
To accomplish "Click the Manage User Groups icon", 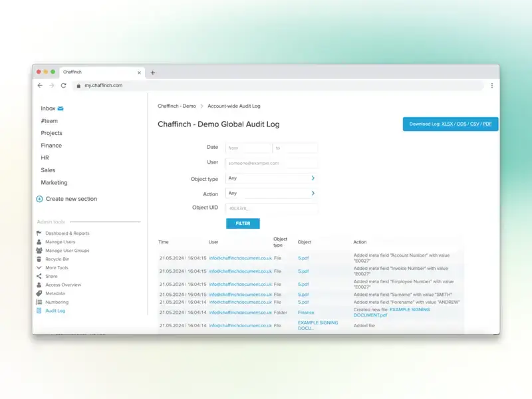I will pyautogui.click(x=39, y=251).
